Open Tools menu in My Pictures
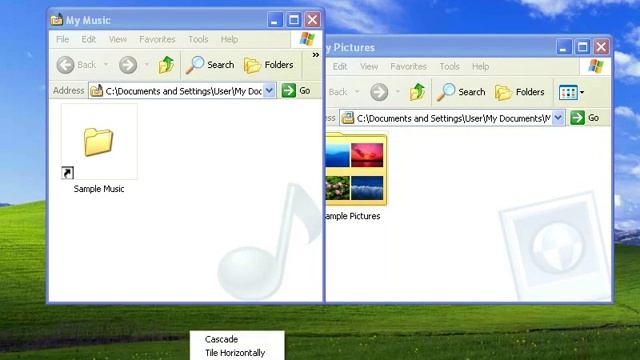This screenshot has height=360, width=640. pyautogui.click(x=449, y=67)
